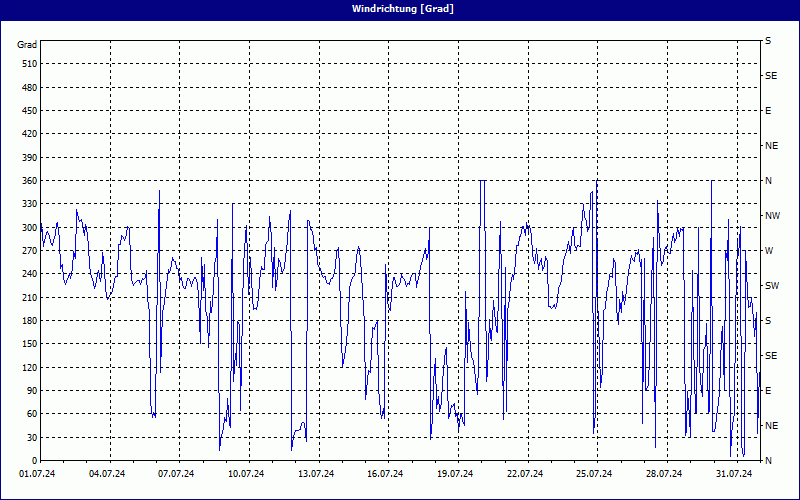Click the N compass label level with 360
Image resolution: width=800 pixels, height=500 pixels.
[768, 181]
